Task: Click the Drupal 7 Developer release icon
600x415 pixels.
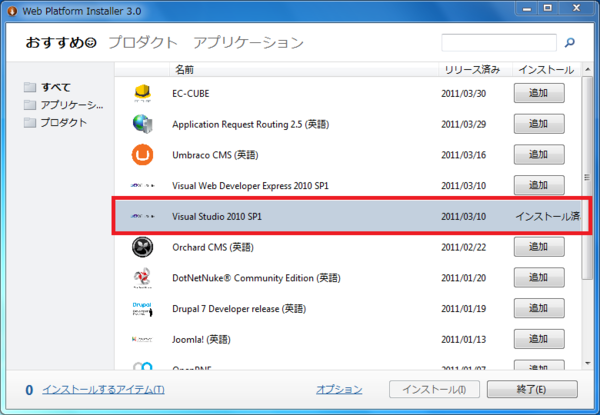Action: (142, 309)
